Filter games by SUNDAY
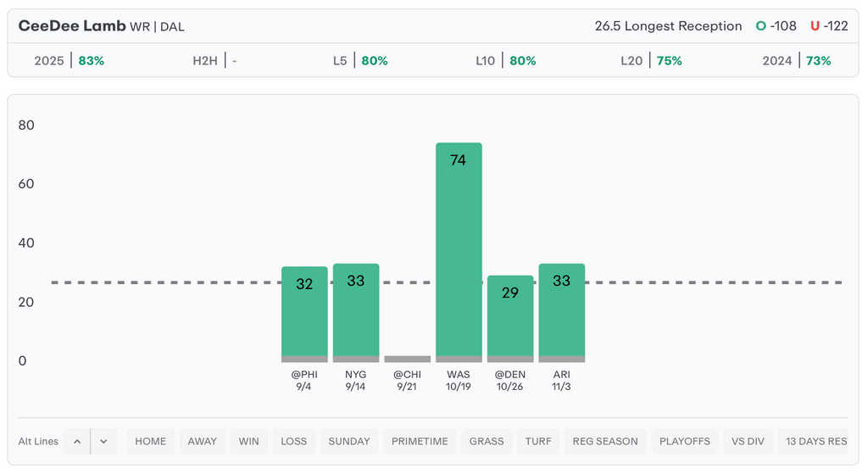The image size is (868, 474). click(x=349, y=441)
